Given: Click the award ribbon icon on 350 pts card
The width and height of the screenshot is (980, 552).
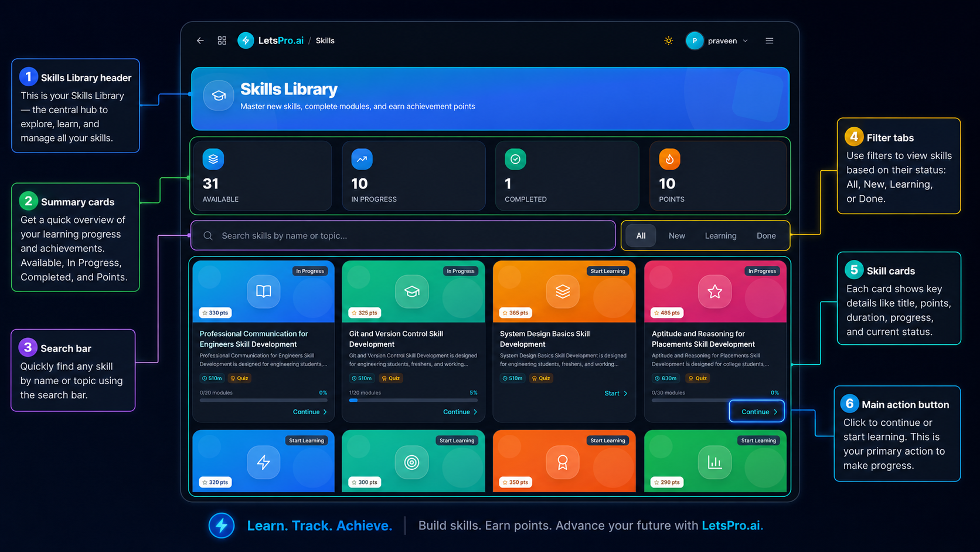Looking at the screenshot, I should pos(563,463).
